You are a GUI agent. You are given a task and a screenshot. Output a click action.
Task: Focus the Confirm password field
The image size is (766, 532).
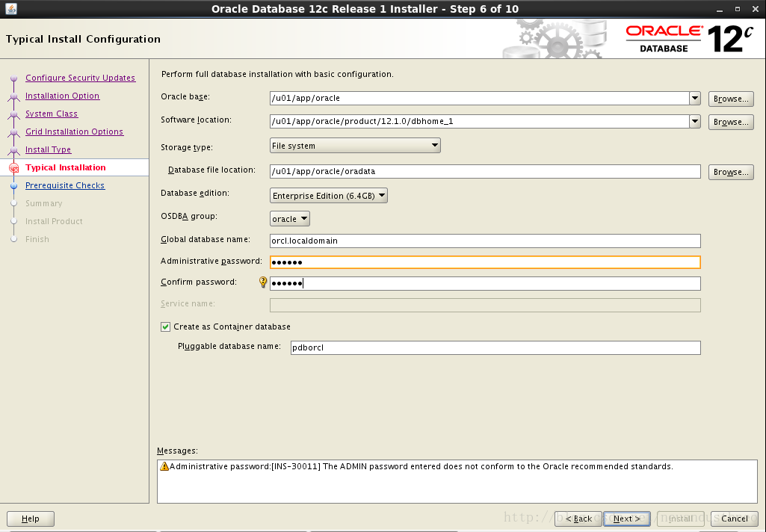[x=485, y=283]
